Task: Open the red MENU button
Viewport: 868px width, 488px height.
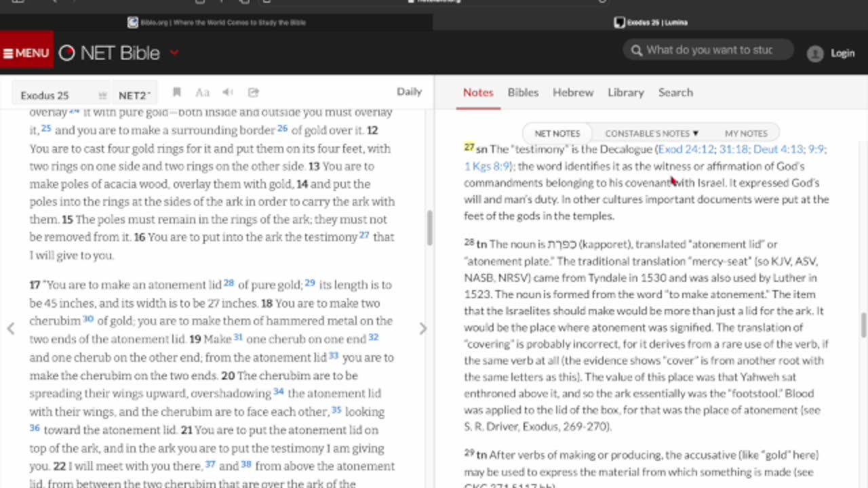Action: pyautogui.click(x=26, y=52)
